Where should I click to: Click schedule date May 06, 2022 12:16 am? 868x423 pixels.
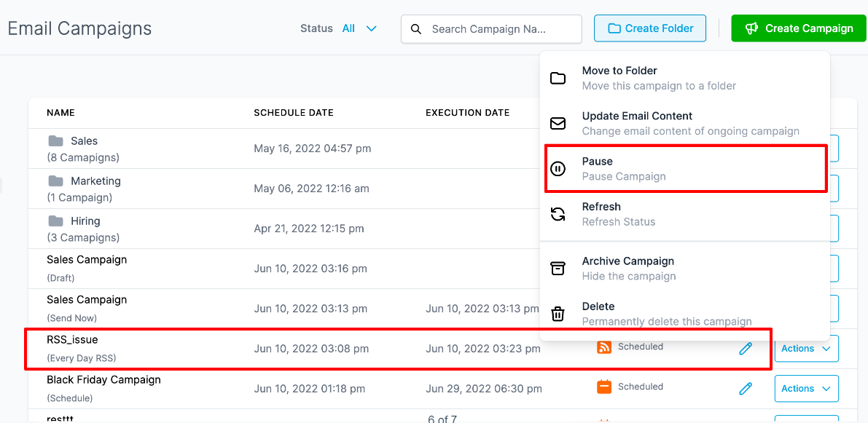click(x=312, y=189)
